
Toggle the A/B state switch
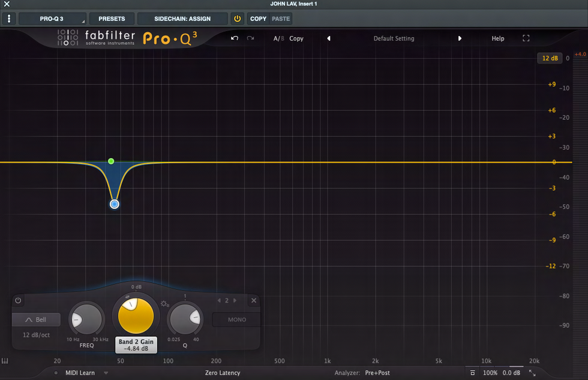pyautogui.click(x=278, y=38)
